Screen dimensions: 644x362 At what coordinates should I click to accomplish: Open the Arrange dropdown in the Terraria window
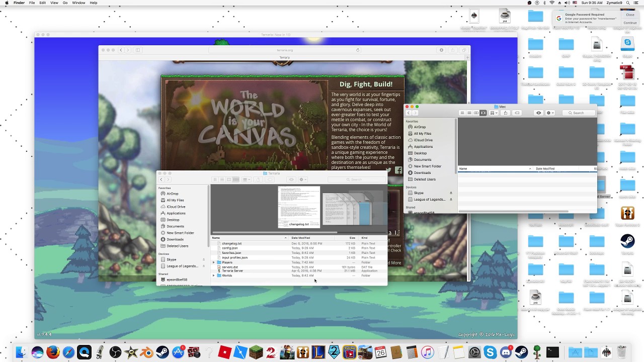pos(247,179)
